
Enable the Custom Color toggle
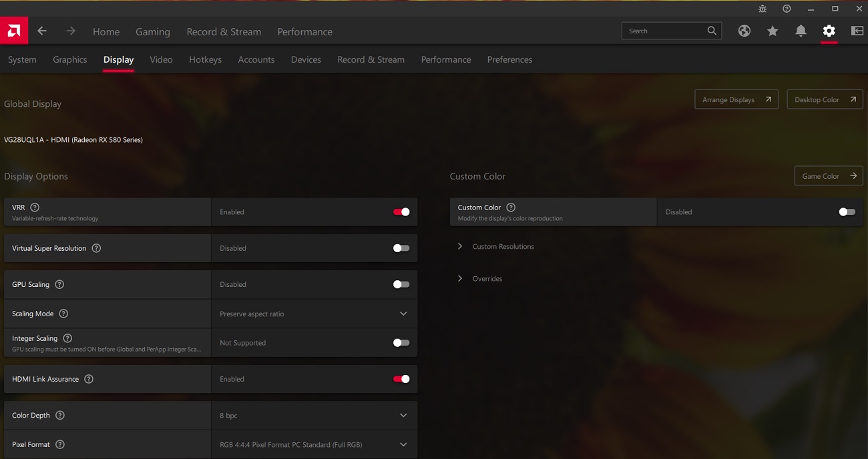[x=847, y=212]
